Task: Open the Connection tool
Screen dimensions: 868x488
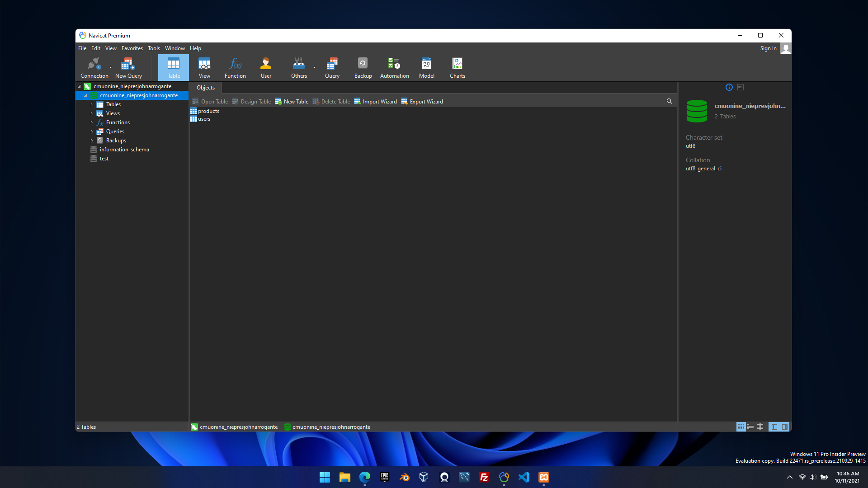Action: point(94,67)
